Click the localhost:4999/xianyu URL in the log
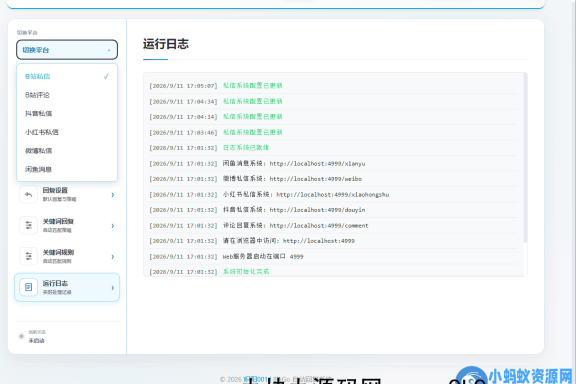The image size is (576, 384). coord(317,164)
